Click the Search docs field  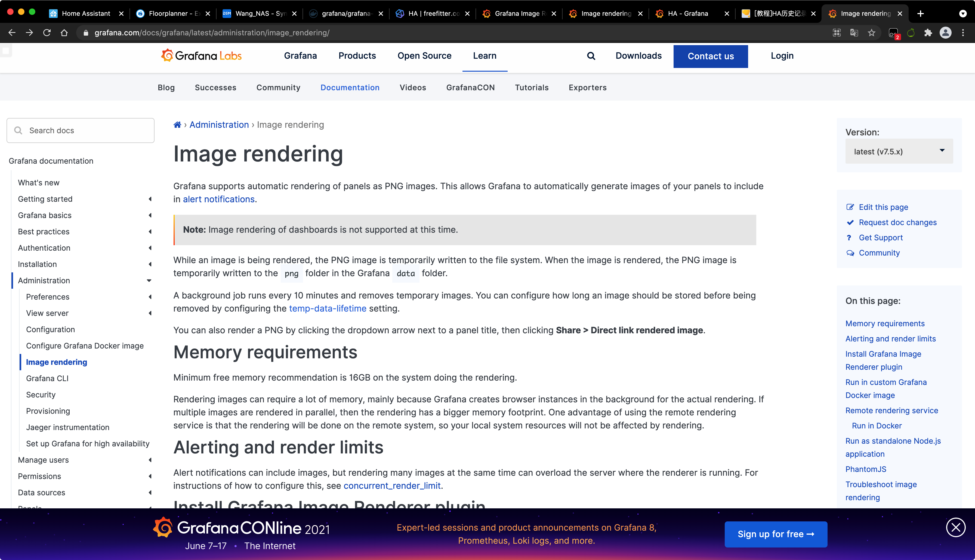81,130
